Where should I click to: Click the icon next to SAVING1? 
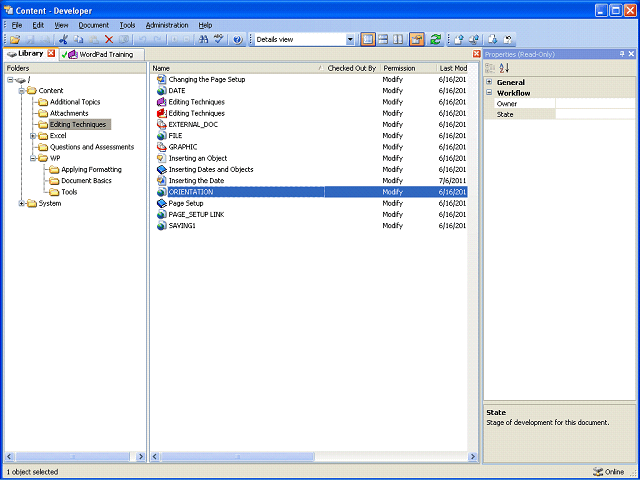click(x=162, y=225)
